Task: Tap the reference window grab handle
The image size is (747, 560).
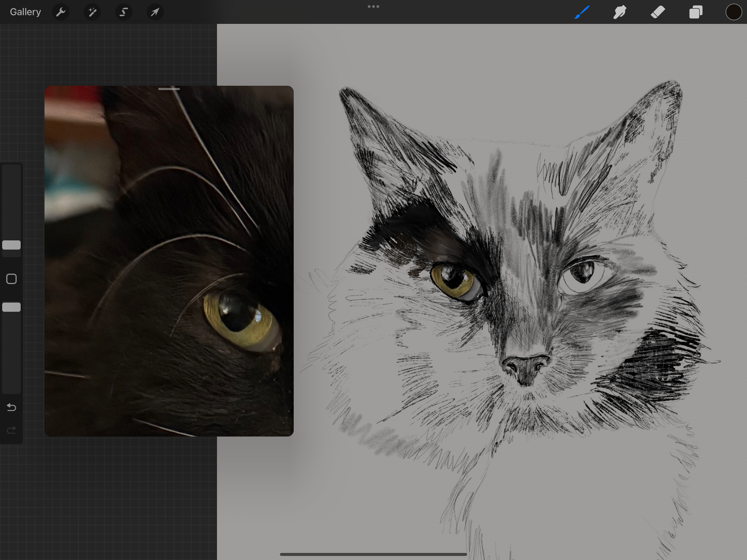Action: [169, 89]
